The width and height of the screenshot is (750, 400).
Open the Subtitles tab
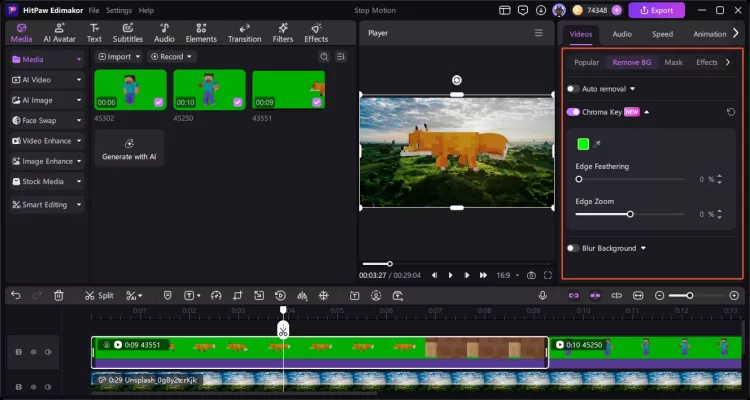tap(127, 33)
